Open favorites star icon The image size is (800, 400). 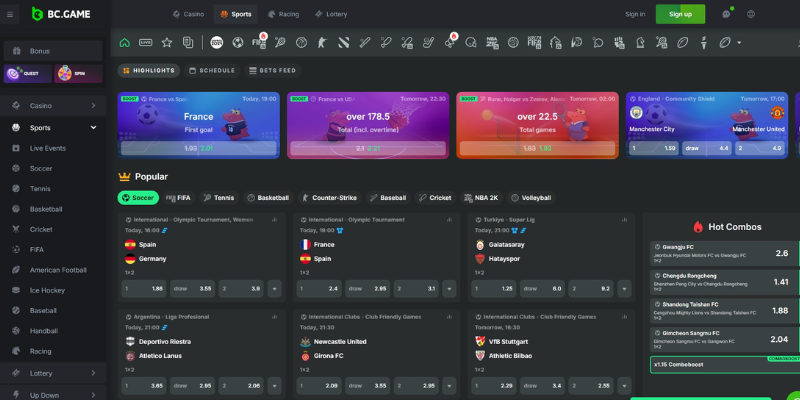167,42
